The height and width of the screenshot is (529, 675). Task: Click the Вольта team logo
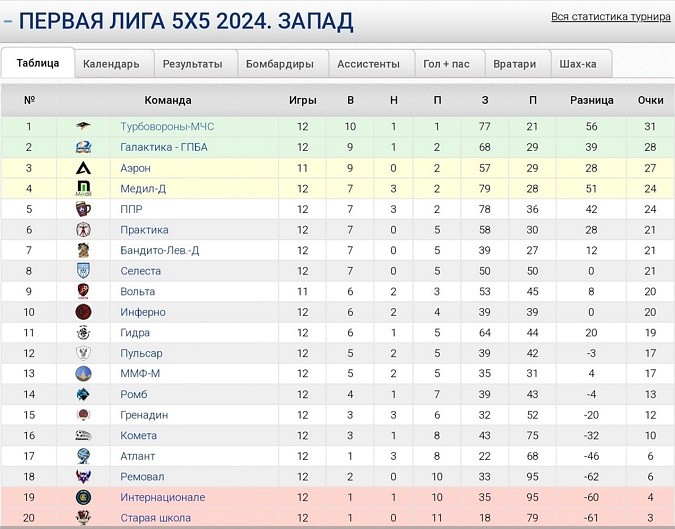pyautogui.click(x=84, y=292)
